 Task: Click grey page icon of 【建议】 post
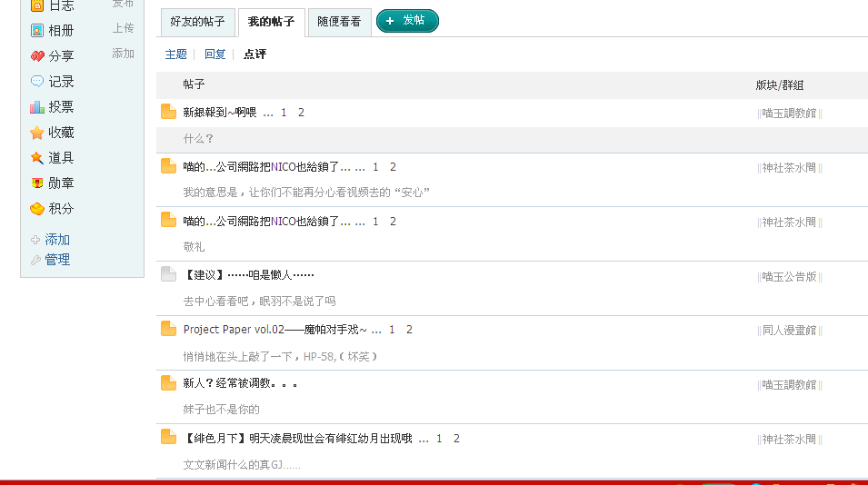pos(168,274)
